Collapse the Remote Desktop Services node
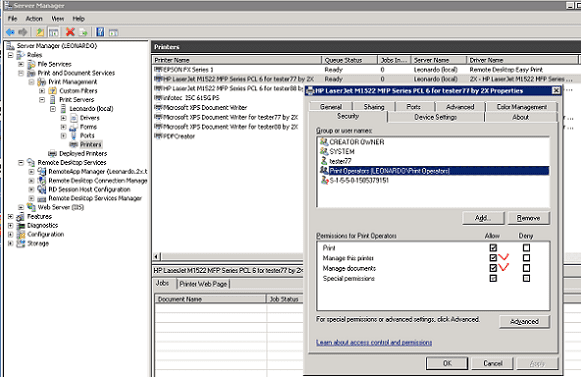Viewport: 581px width, 377px height. point(21,163)
